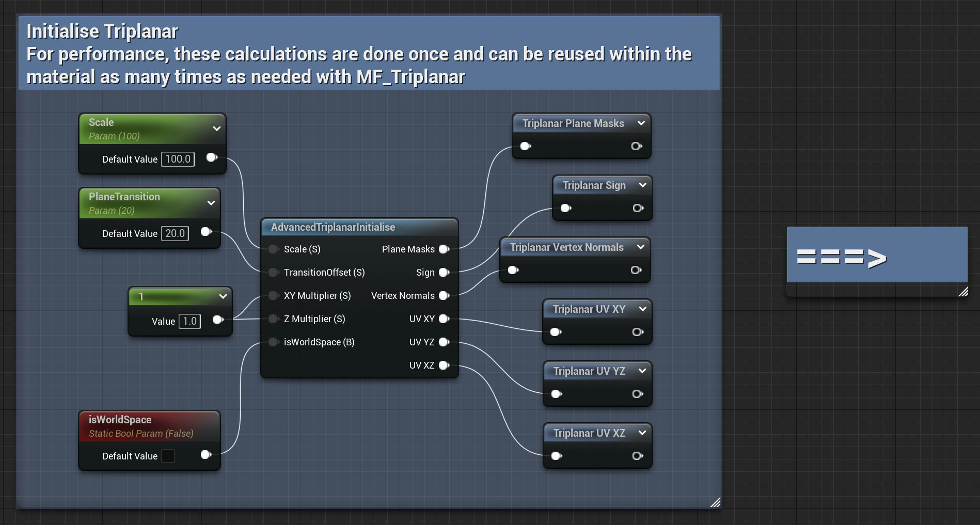Screen dimensions: 980x525
Task: Click the TransitionOffset (S) input pin
Action: click(273, 273)
